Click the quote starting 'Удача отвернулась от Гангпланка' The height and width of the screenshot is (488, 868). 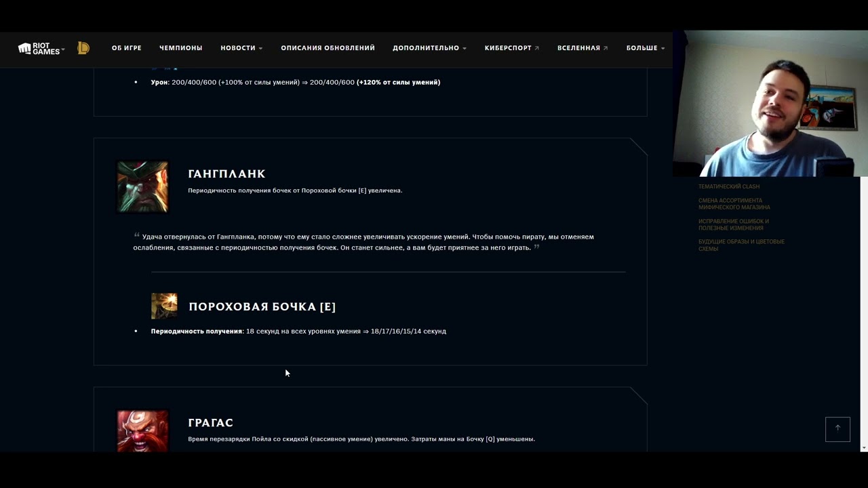[363, 242]
